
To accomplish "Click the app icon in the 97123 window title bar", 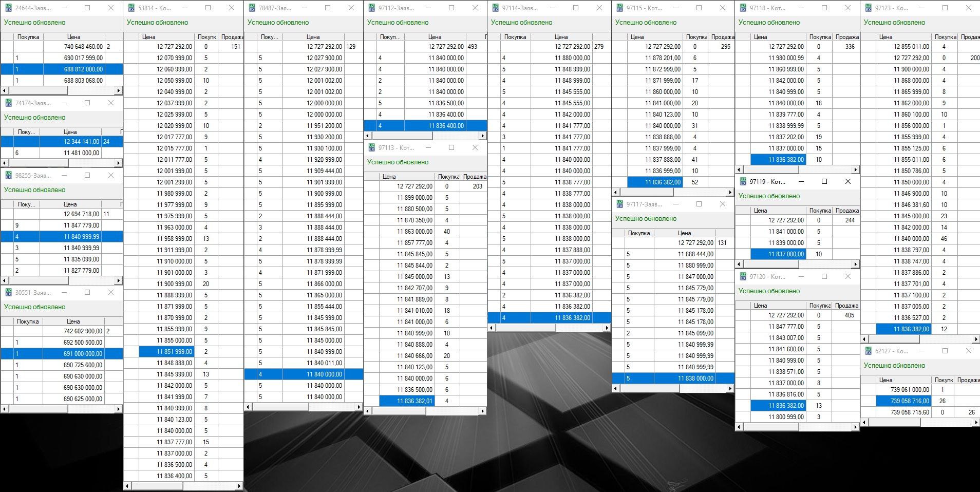I will [x=868, y=8].
